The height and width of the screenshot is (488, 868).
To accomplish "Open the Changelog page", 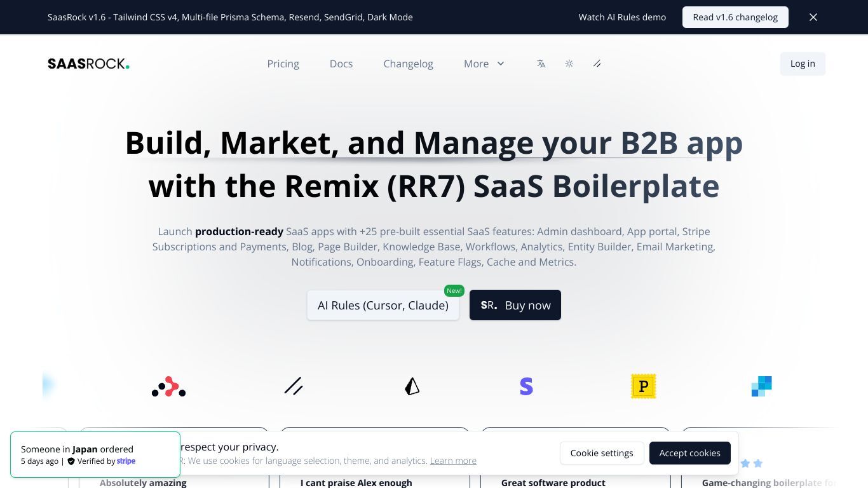I will point(409,64).
